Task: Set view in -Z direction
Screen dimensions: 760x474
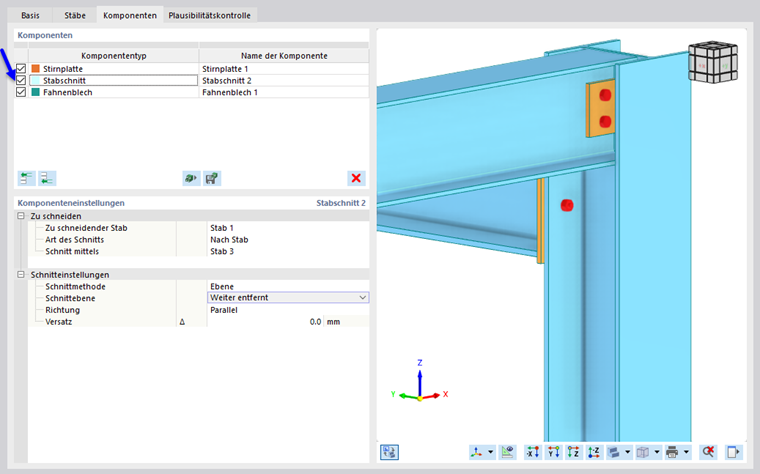Action: [594, 452]
